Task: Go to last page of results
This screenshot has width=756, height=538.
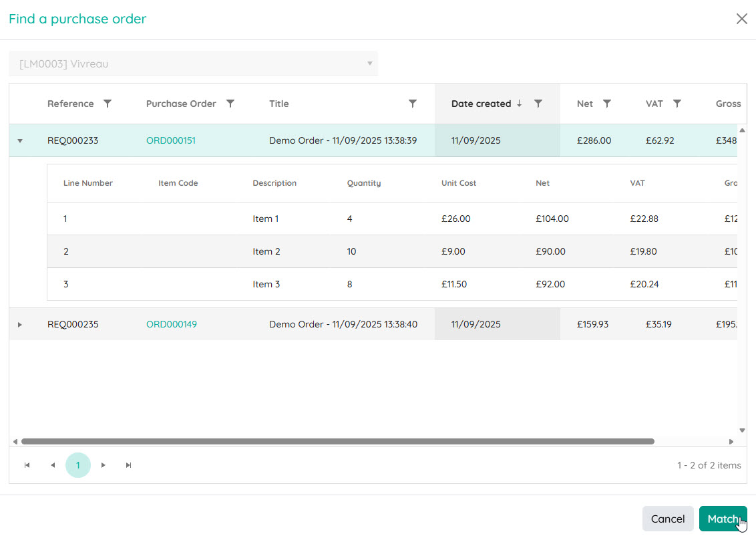Action: [128, 465]
